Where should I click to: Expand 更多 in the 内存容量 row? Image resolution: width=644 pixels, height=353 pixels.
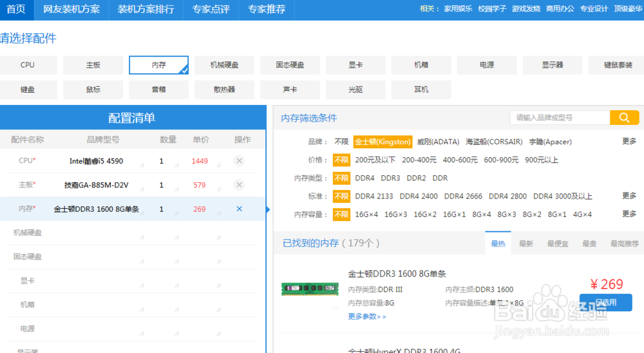(629, 214)
